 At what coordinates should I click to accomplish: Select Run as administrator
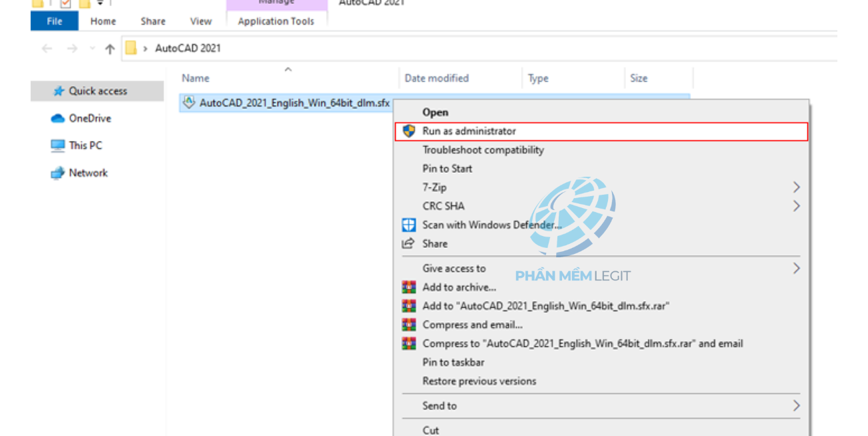tap(601, 131)
